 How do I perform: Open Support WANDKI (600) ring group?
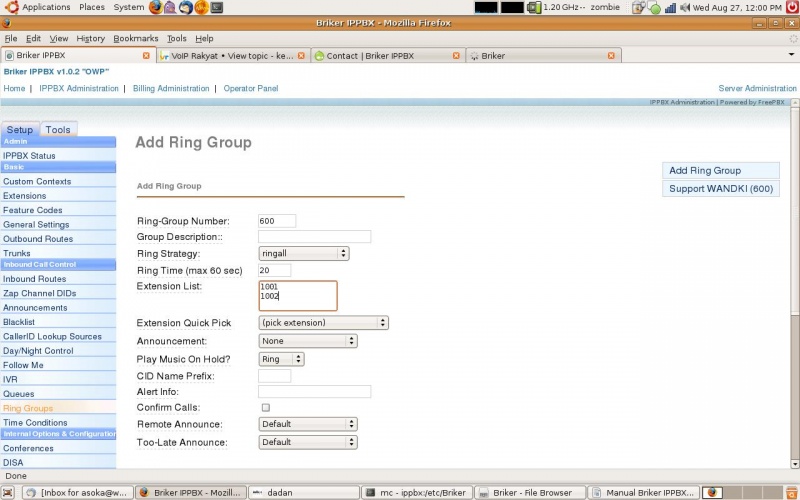pyautogui.click(x=720, y=188)
